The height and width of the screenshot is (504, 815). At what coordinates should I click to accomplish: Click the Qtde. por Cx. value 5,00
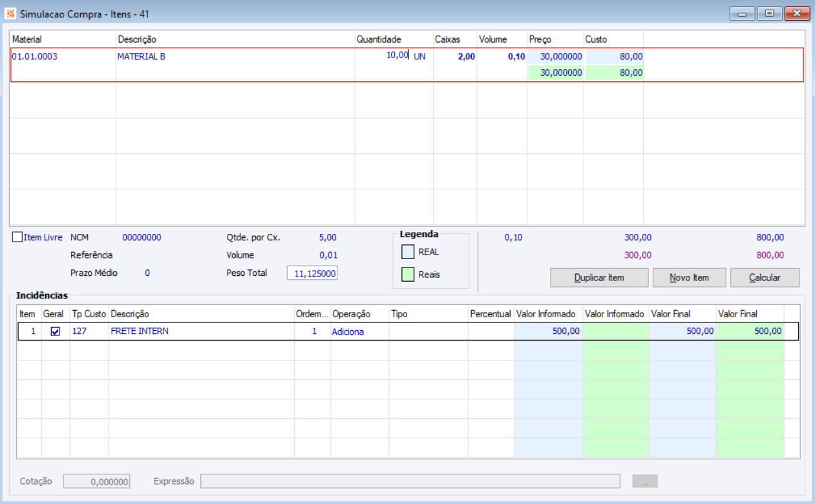click(328, 238)
